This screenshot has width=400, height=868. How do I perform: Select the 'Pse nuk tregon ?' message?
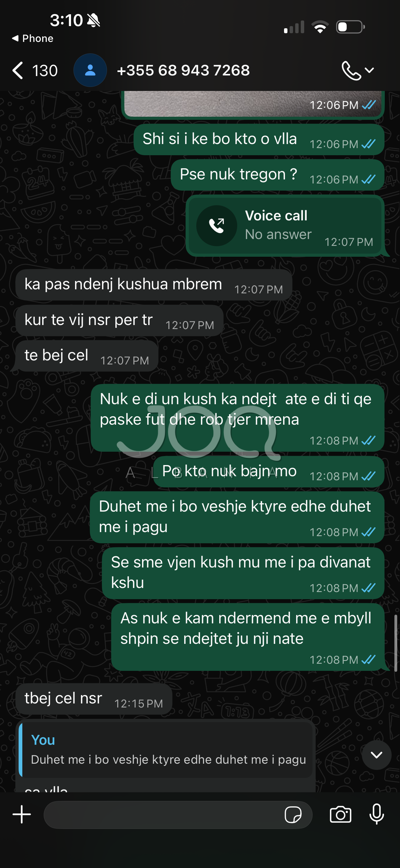point(278,175)
